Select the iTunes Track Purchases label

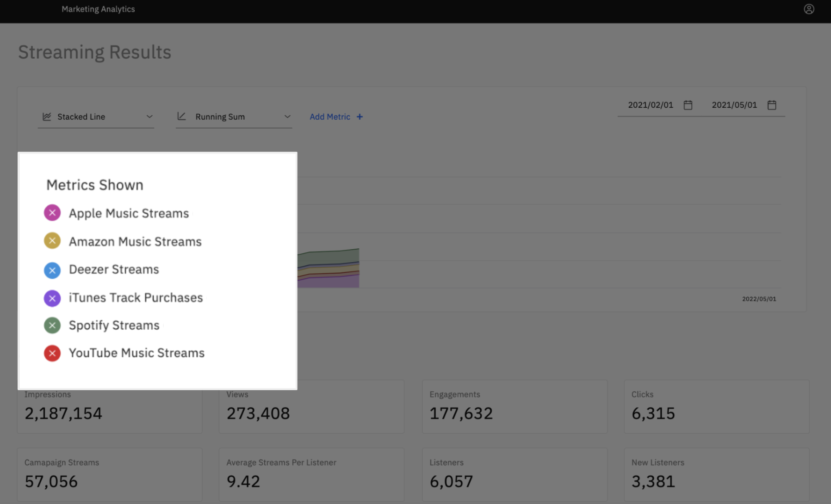pos(136,297)
